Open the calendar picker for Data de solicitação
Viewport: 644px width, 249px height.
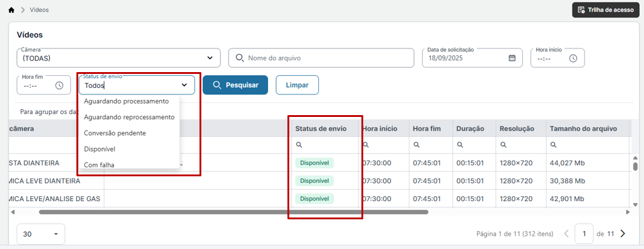click(x=512, y=58)
